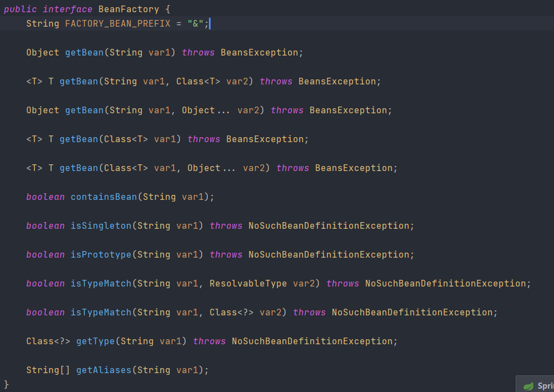Click NoSuchBeanDefinitionException on the isPrototype line

click(x=328, y=255)
